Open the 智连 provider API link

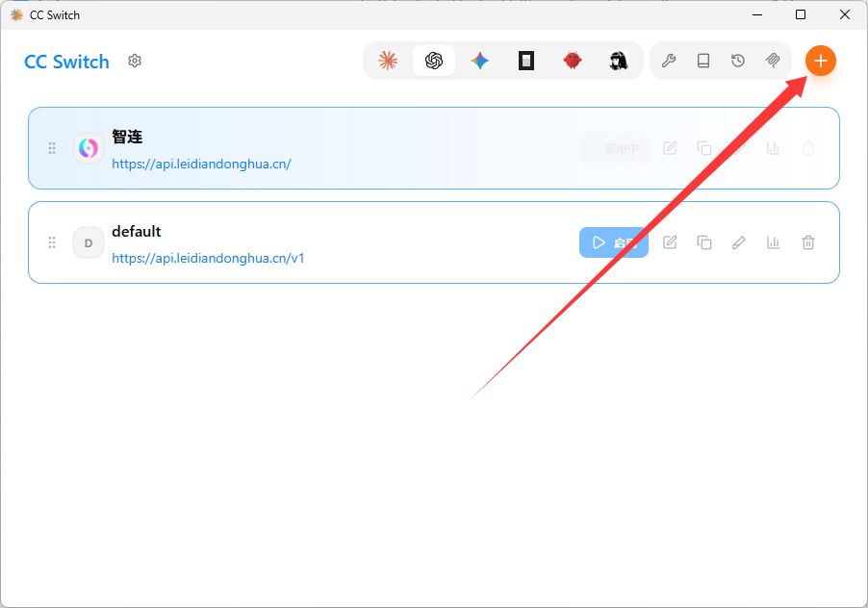(x=201, y=164)
